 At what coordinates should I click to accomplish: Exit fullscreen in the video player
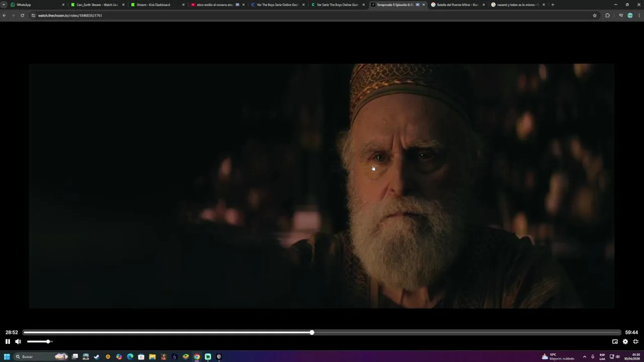point(635,341)
